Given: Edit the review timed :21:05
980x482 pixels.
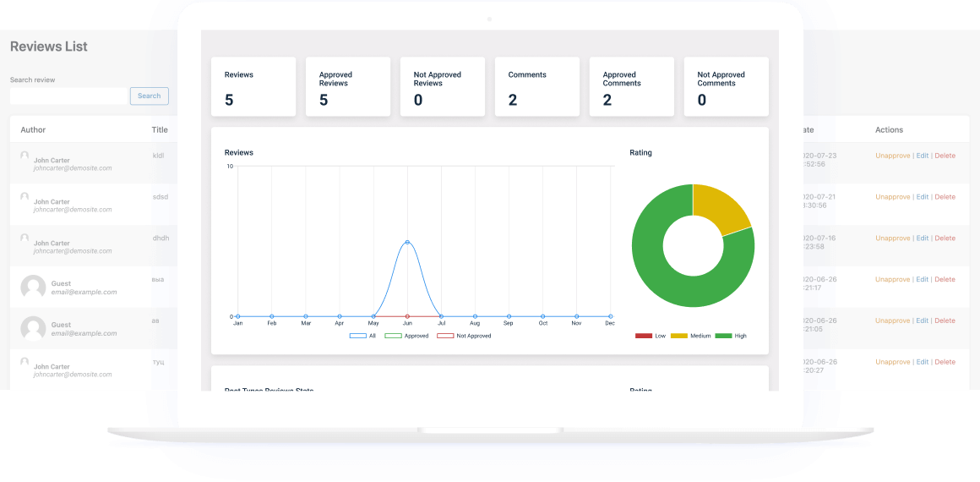Looking at the screenshot, I should (923, 320).
